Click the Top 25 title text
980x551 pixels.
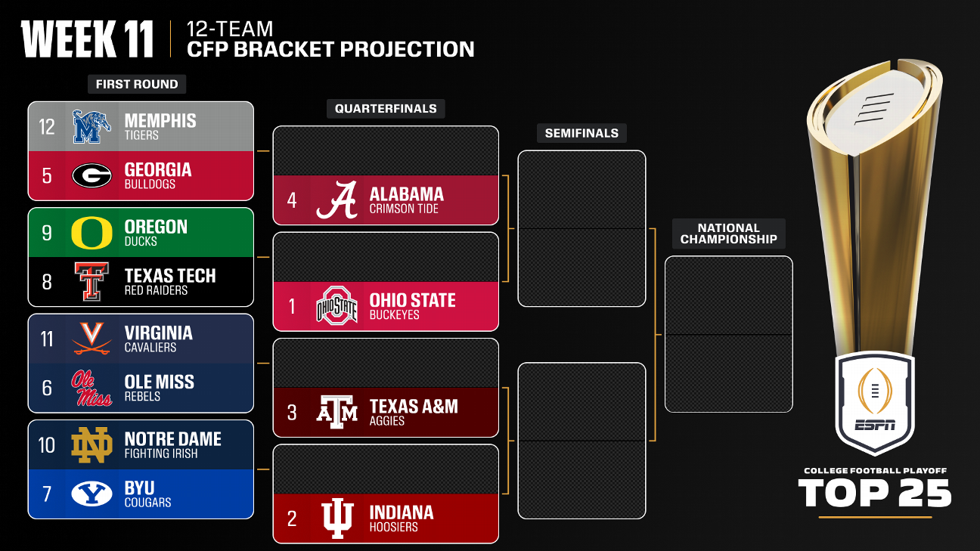pos(875,494)
